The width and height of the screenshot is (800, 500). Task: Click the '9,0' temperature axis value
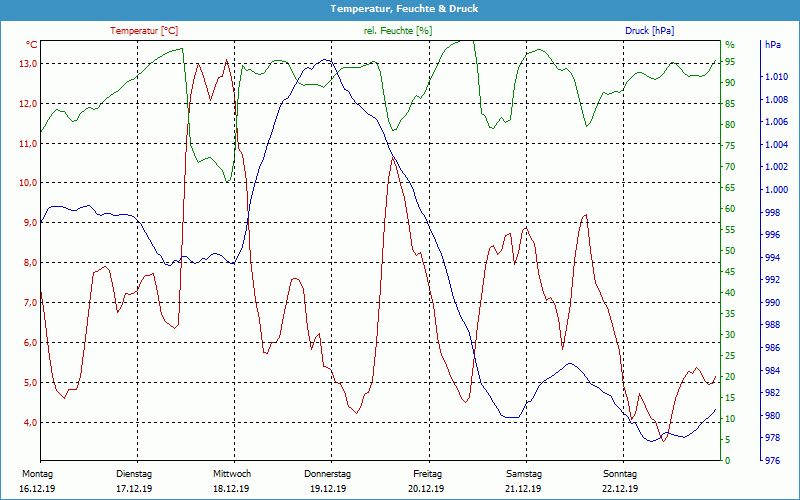(x=30, y=223)
